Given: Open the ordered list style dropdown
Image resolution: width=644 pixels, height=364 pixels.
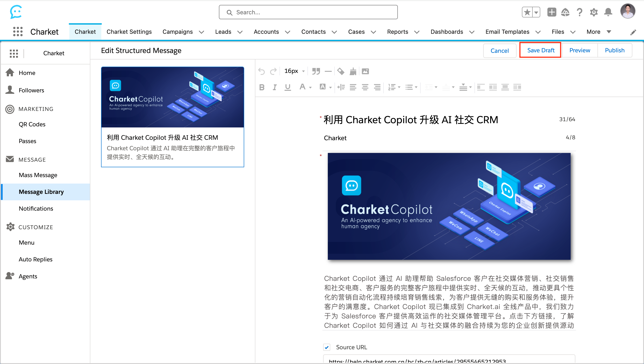Looking at the screenshot, I should click(399, 87).
